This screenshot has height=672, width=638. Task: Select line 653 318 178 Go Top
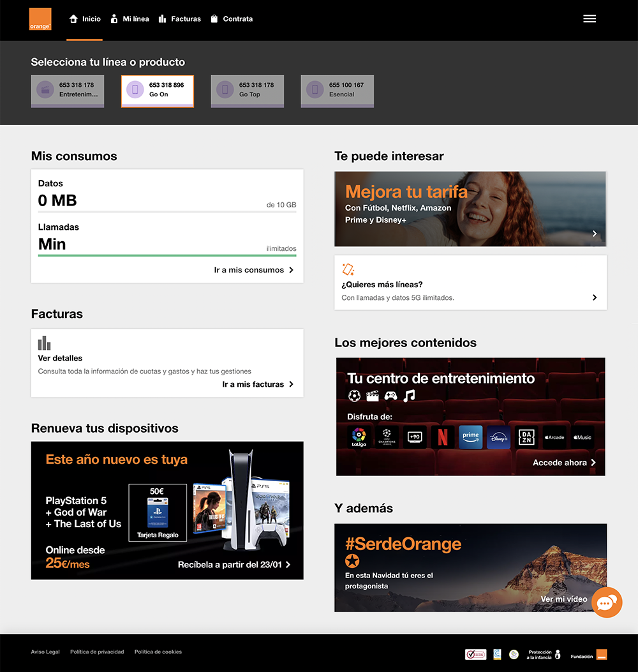248,91
